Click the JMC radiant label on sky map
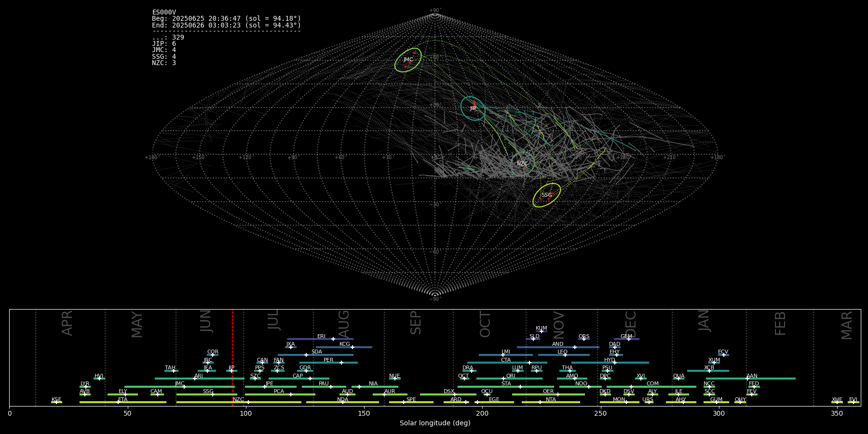The image size is (868, 434). point(408,60)
